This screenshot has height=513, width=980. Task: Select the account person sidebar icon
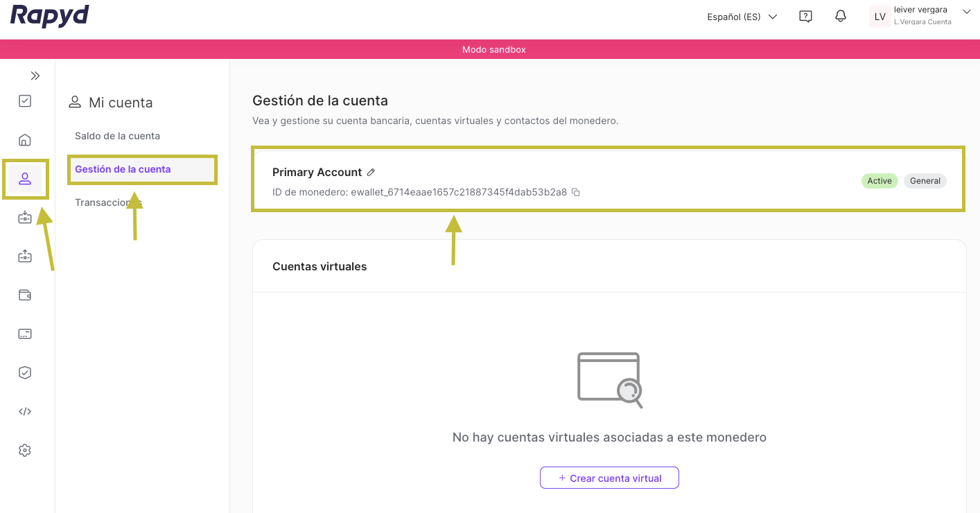point(25,179)
